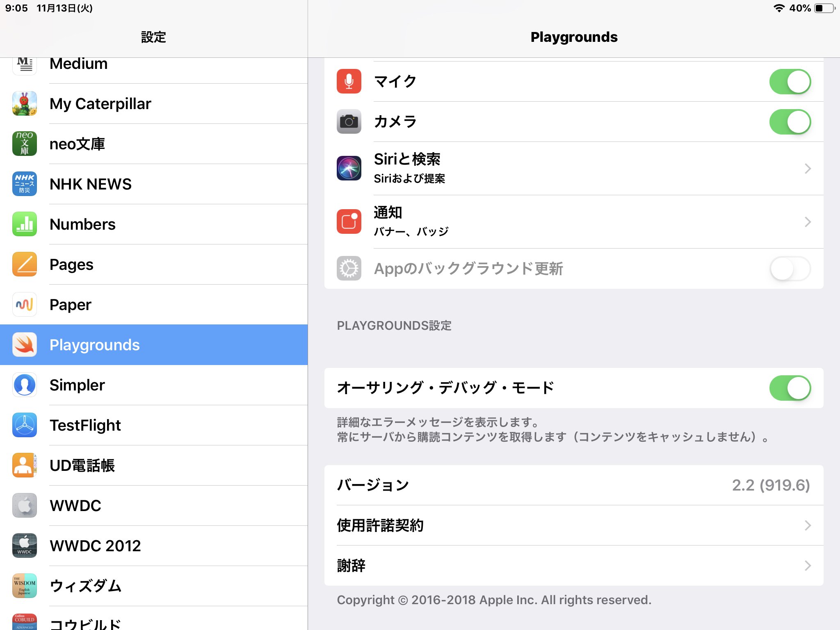Tap the Siri icon in Playgrounds settings

tap(349, 168)
